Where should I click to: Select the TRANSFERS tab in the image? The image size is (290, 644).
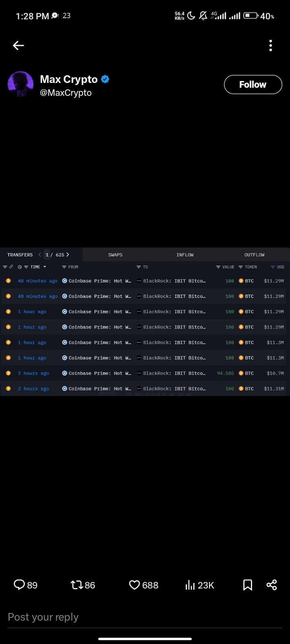click(x=20, y=255)
